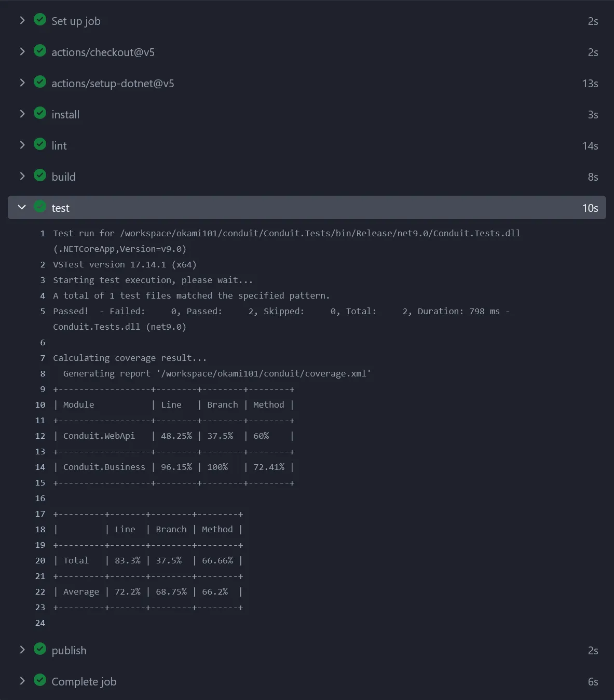This screenshot has height=700, width=614.
Task: Click the green check icon next to install
Action: click(40, 113)
